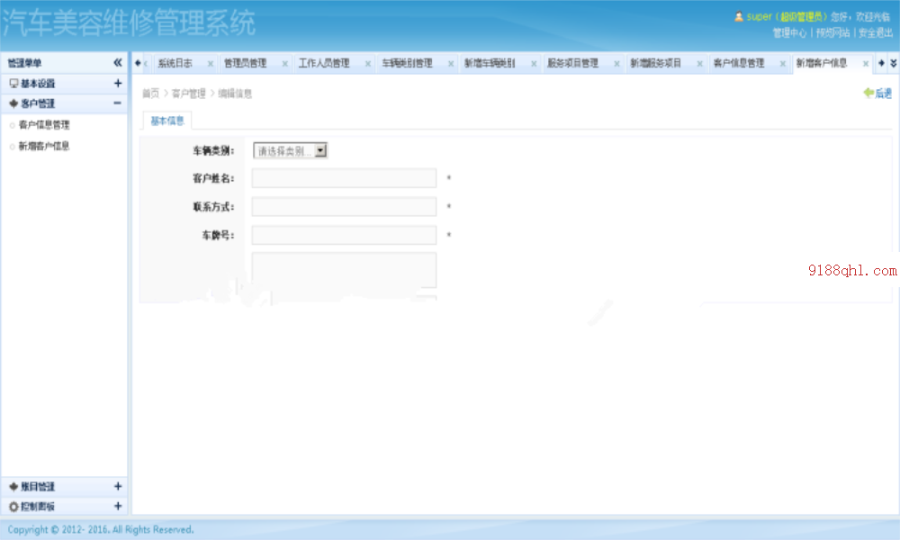The height and width of the screenshot is (540, 900).
Task: Click the 车牌号 input field
Action: tap(344, 235)
